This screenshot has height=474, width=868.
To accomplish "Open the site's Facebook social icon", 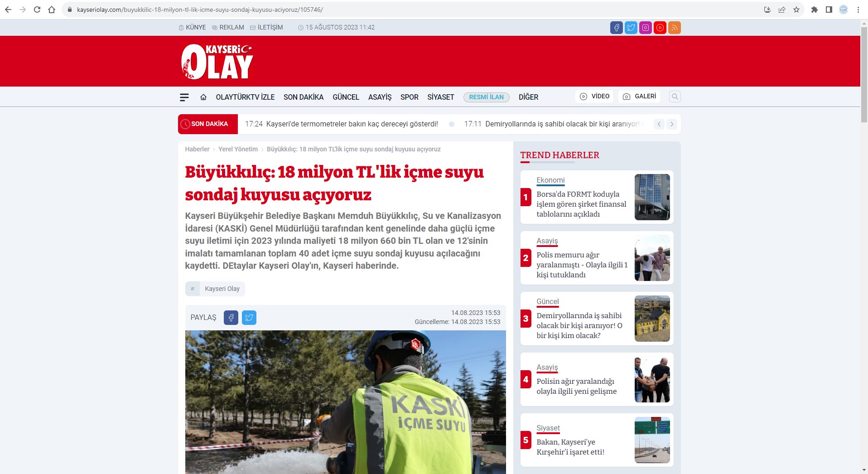I will 616,27.
